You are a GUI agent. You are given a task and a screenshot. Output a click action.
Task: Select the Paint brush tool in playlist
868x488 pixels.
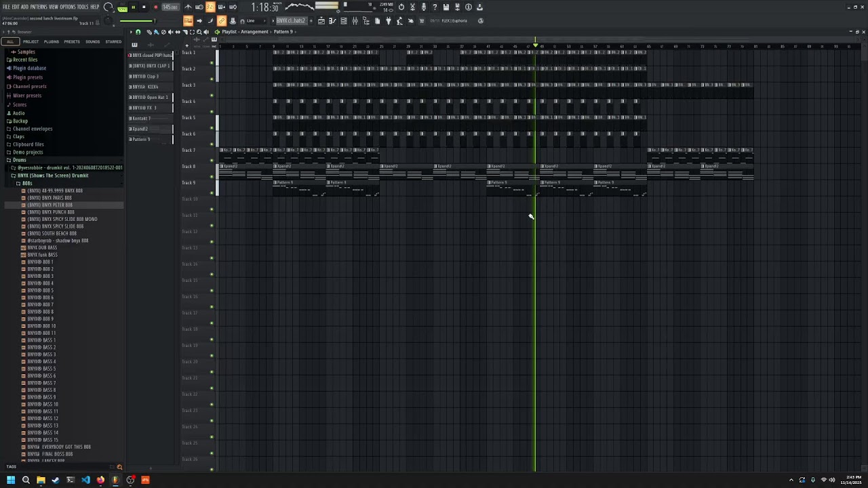(x=156, y=32)
